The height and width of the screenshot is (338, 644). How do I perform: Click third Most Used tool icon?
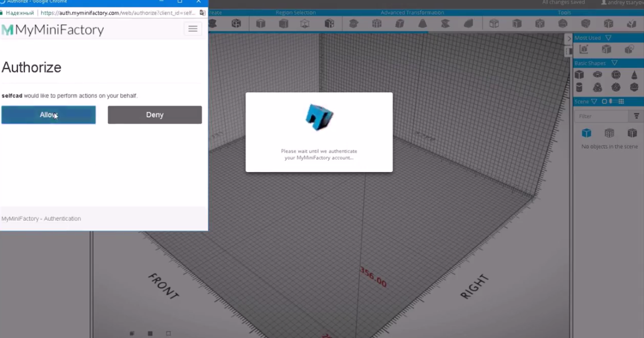[629, 49]
